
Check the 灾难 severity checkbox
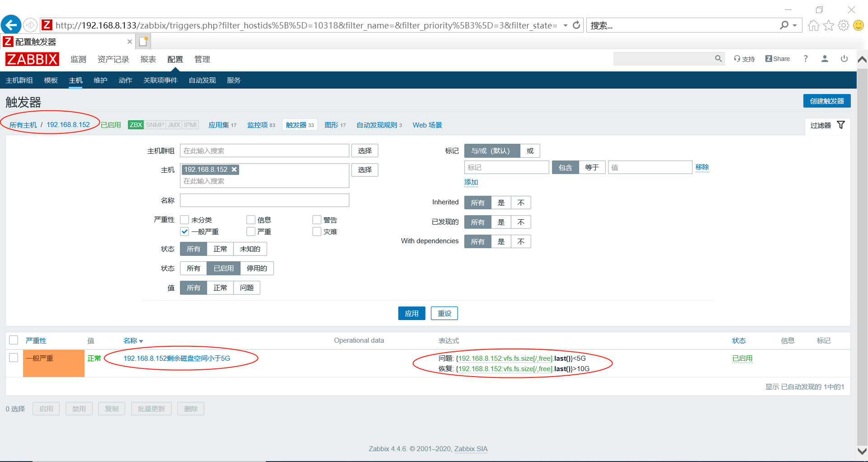(x=317, y=231)
